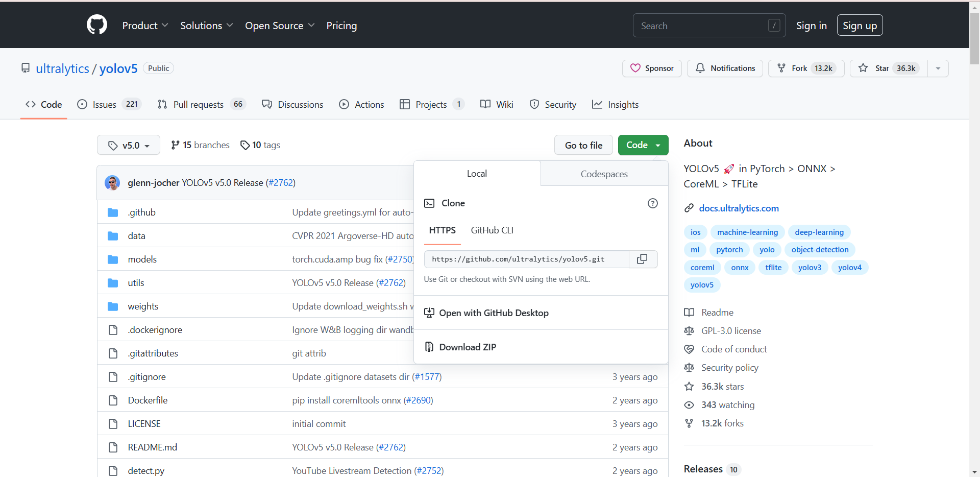Open the clone help question-mark icon
Screen dimensions: 980x477
point(652,203)
